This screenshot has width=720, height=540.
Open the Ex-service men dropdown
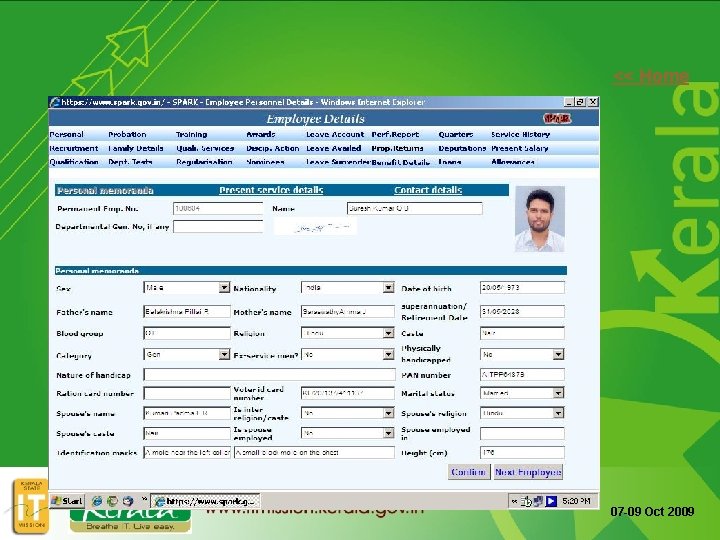(x=388, y=354)
